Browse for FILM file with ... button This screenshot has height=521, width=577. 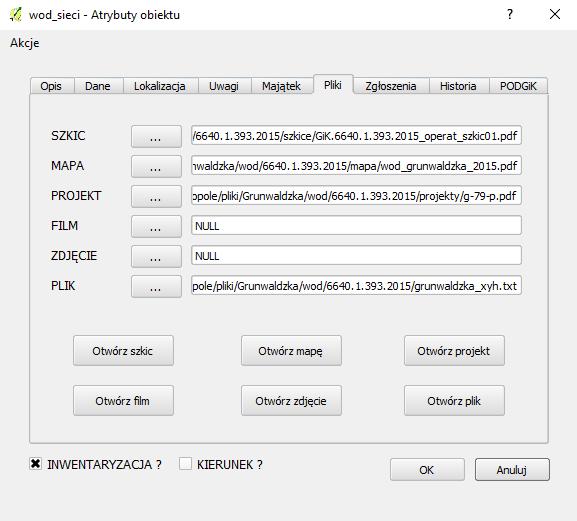[156, 226]
